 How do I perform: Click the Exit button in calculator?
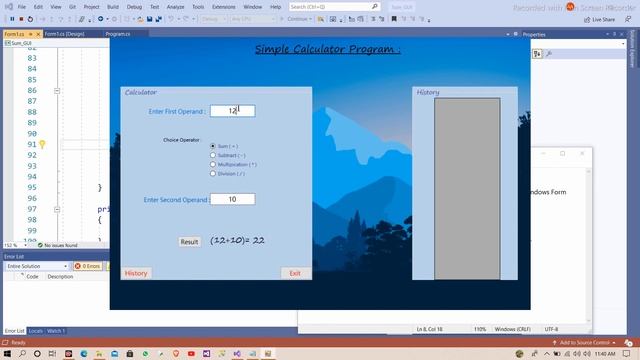click(x=295, y=273)
